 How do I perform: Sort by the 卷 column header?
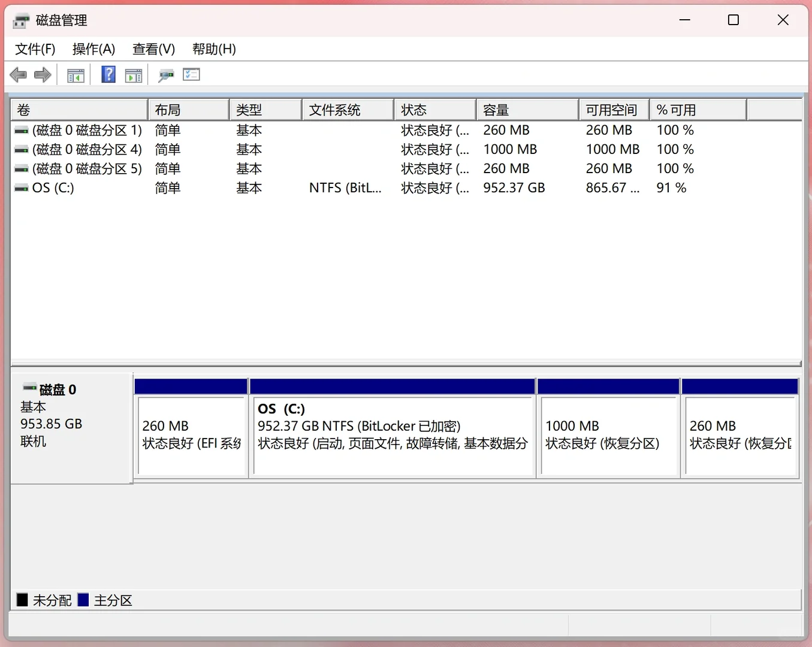point(79,110)
